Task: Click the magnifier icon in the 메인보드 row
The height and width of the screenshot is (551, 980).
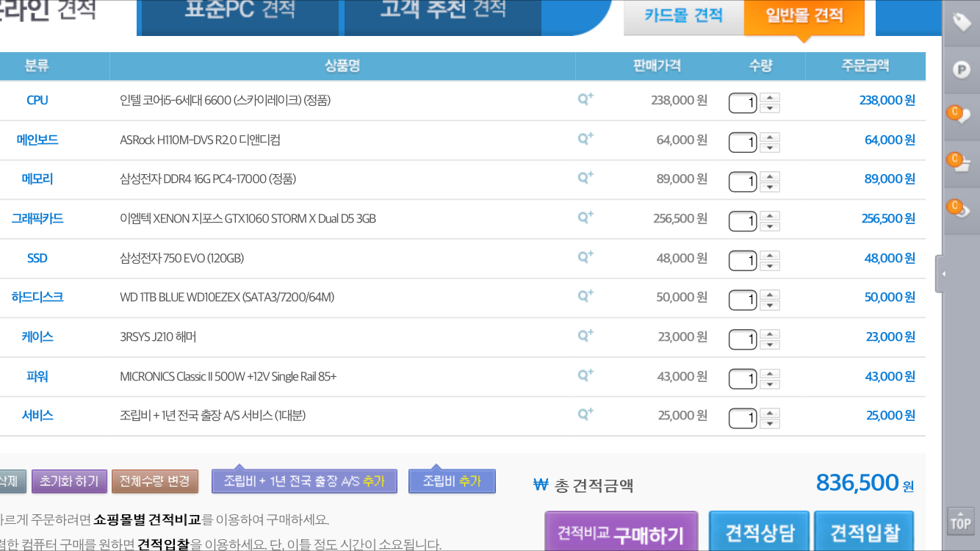Action: point(585,138)
